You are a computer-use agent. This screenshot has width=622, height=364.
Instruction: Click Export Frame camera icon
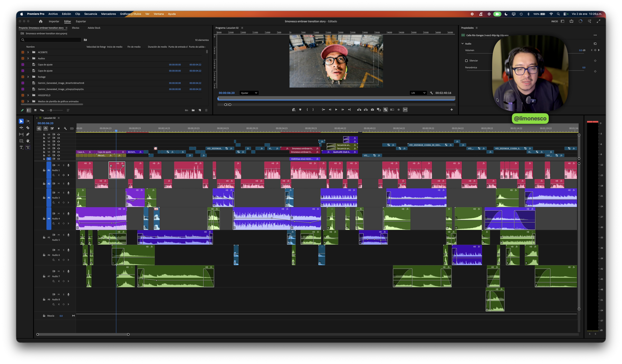coord(372,110)
